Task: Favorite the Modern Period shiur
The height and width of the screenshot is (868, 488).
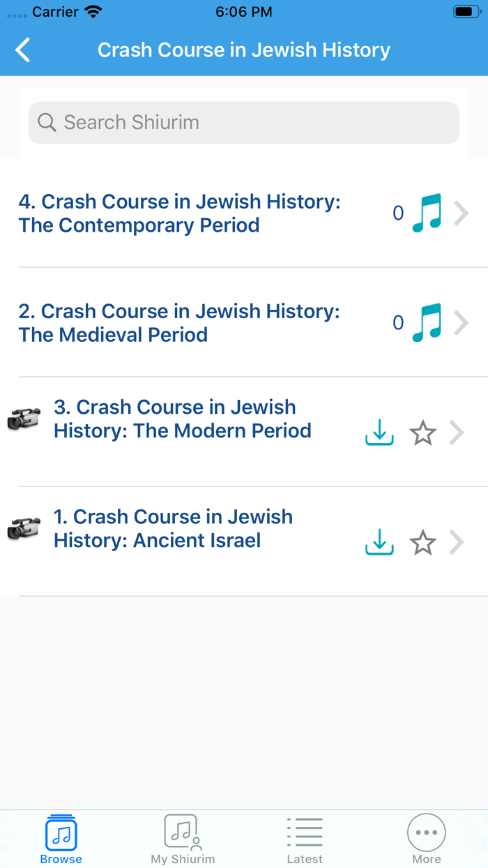Action: pos(422,433)
